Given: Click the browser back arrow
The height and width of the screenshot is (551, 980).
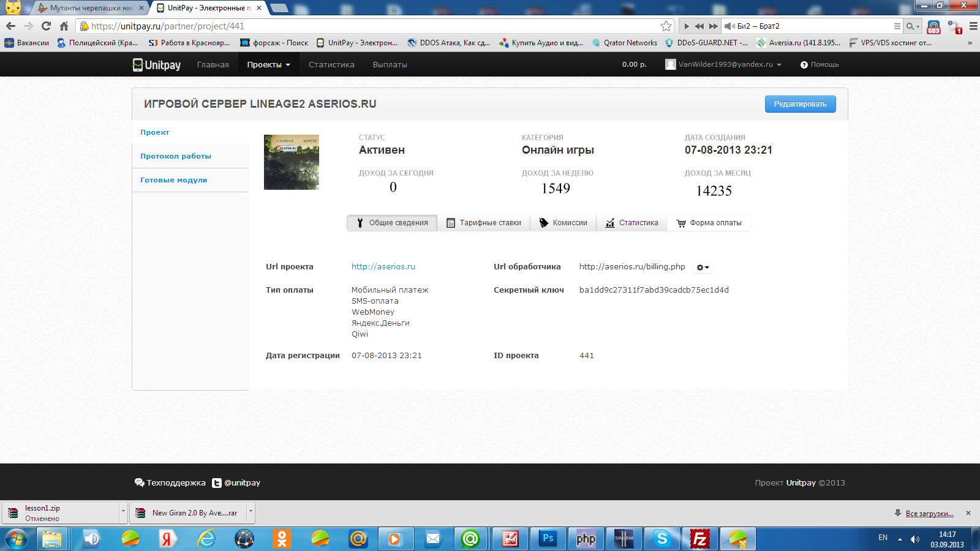Looking at the screenshot, I should pos(10,26).
